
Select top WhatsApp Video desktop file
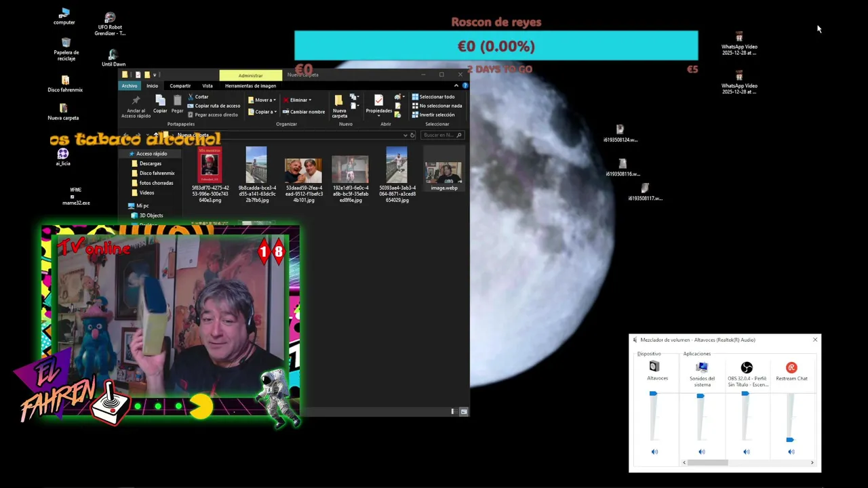point(739,43)
